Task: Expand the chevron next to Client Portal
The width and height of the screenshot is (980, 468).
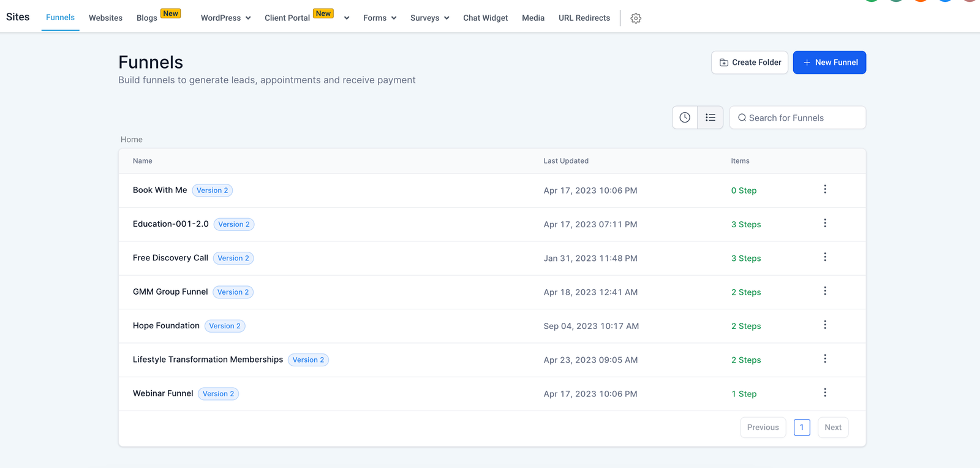Action: coord(347,18)
